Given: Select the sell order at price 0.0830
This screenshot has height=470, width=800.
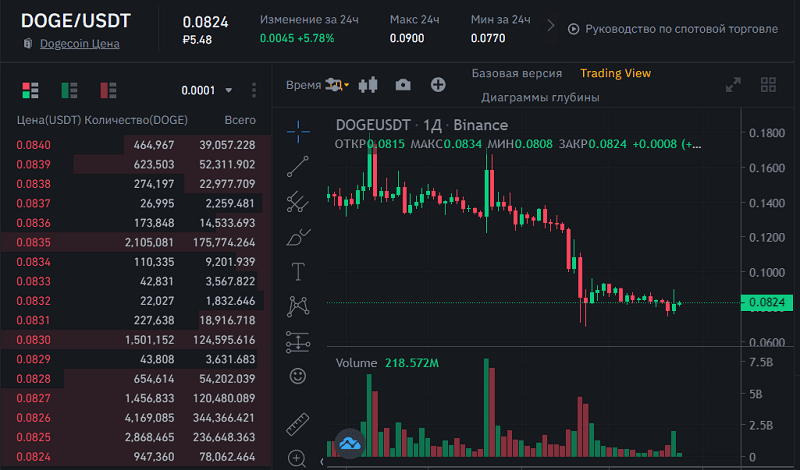Looking at the screenshot, I should coord(136,340).
